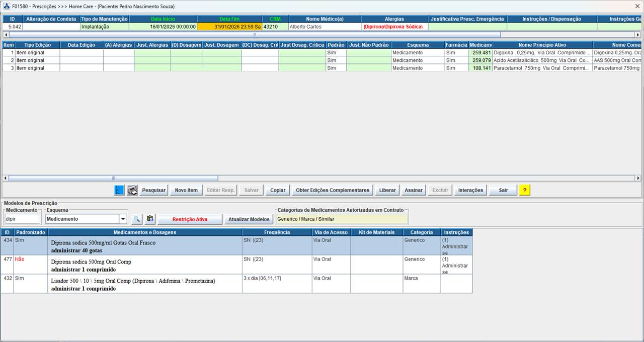
Task: Open the yellow ? help icon
Action: coord(525,190)
